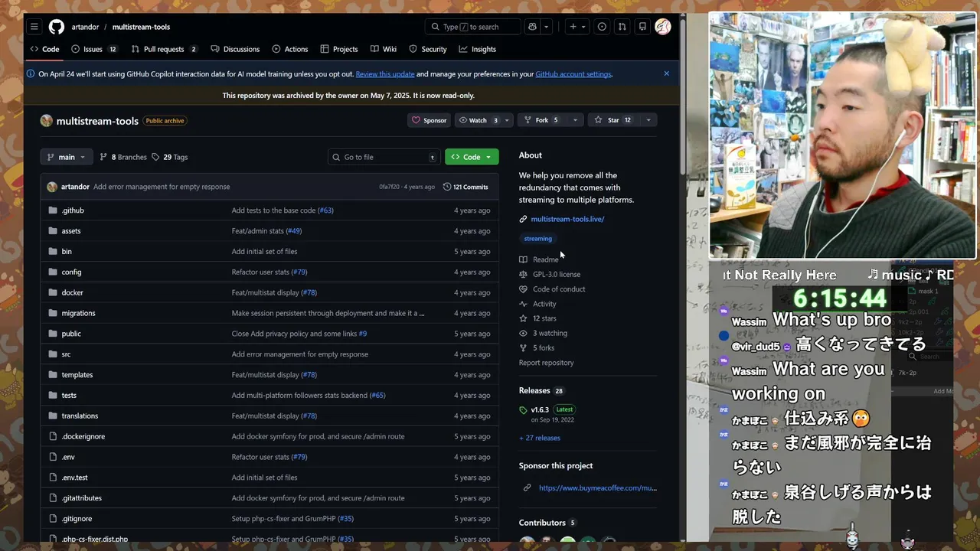The image size is (980, 551).
Task: Open the .gitignore file
Action: (x=77, y=519)
